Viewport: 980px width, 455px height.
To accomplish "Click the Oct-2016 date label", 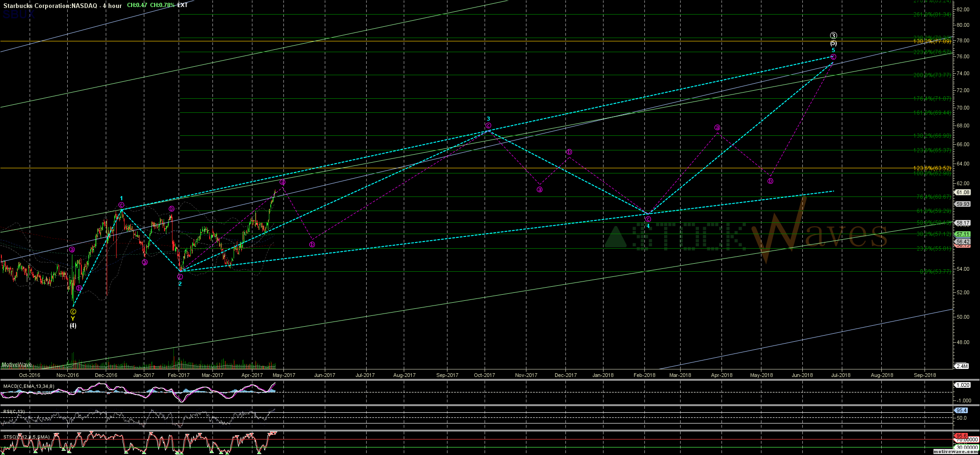I will (x=30, y=375).
